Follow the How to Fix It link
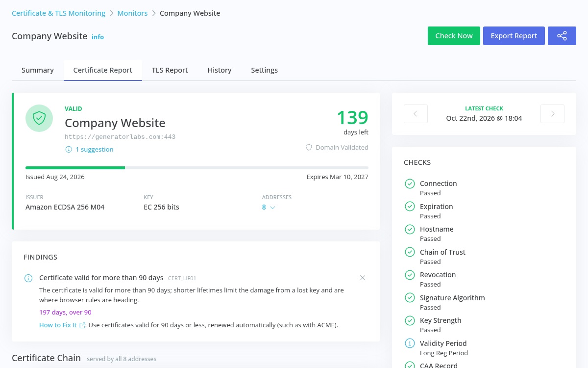Image resolution: width=588 pixels, height=368 pixels. tap(58, 325)
